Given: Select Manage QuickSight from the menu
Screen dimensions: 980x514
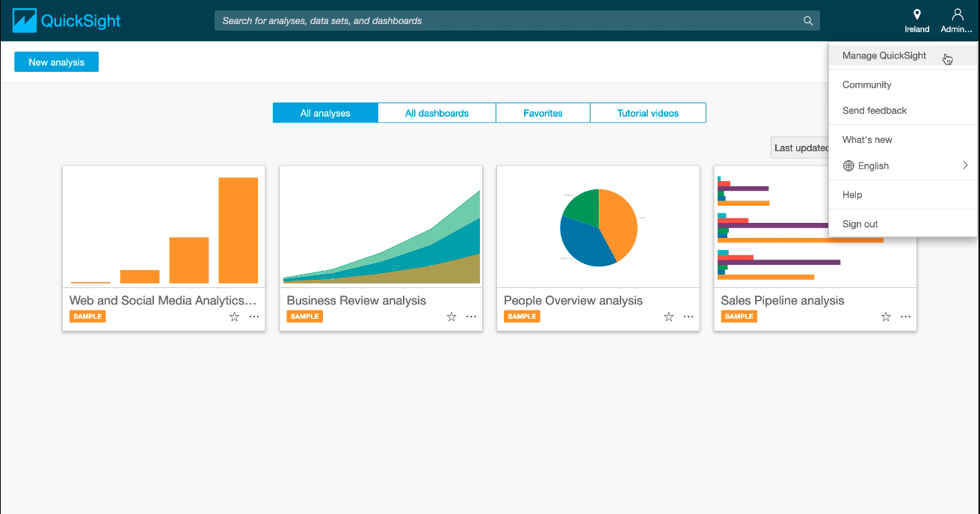Looking at the screenshot, I should pos(903,55).
